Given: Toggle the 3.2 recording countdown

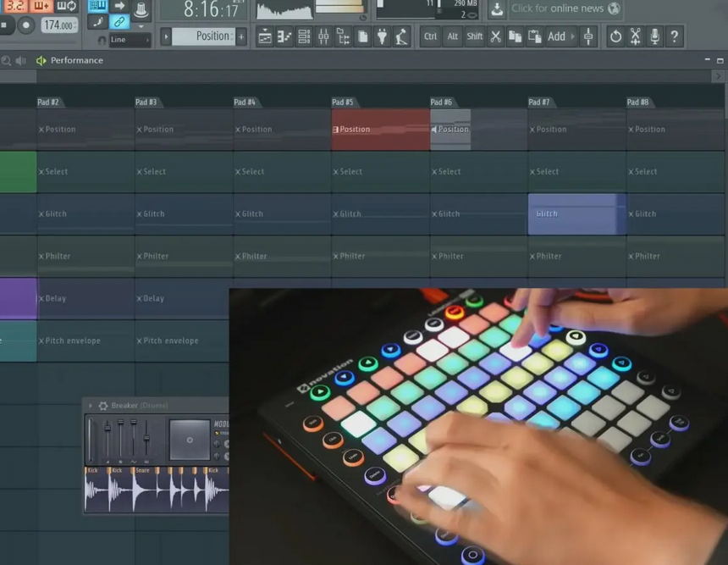Looking at the screenshot, I should coord(15,6).
